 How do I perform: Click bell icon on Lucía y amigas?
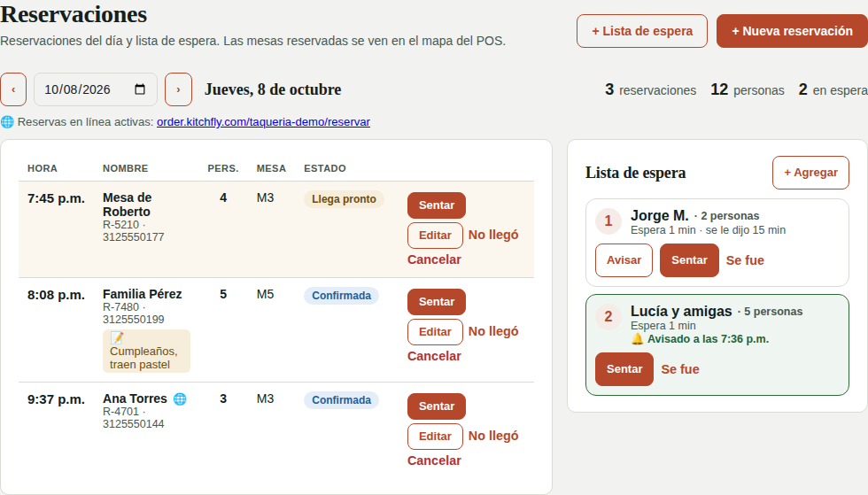[x=637, y=339]
